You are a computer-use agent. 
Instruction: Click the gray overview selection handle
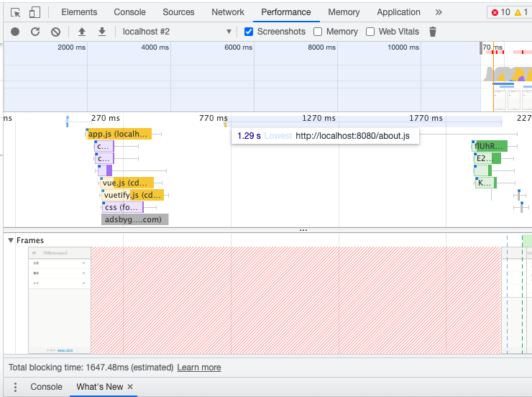pos(481,48)
